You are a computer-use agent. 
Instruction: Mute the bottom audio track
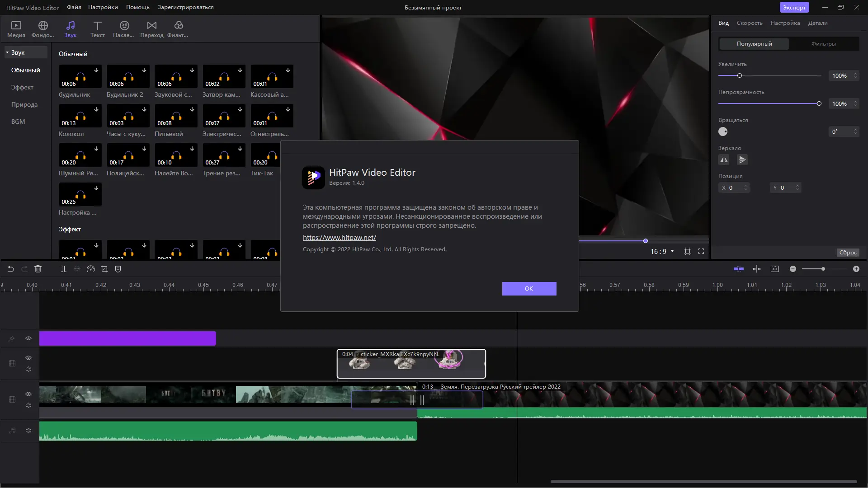pos(28,431)
